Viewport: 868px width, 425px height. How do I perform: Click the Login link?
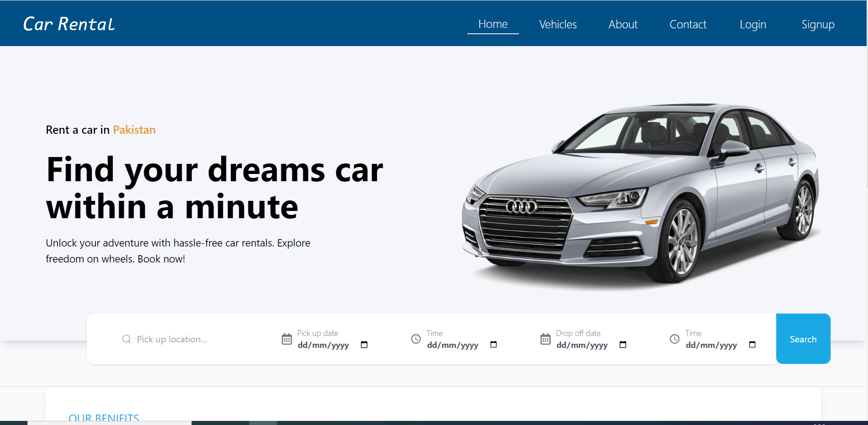753,25
